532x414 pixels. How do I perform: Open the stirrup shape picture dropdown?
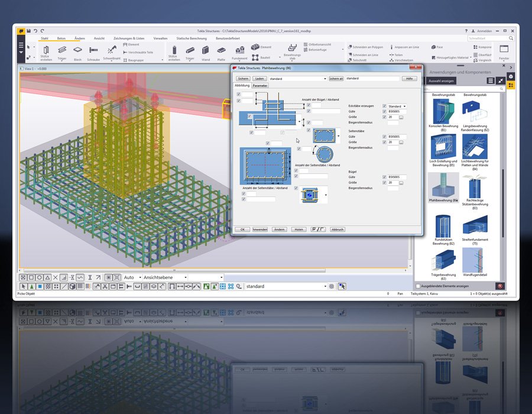(x=326, y=195)
